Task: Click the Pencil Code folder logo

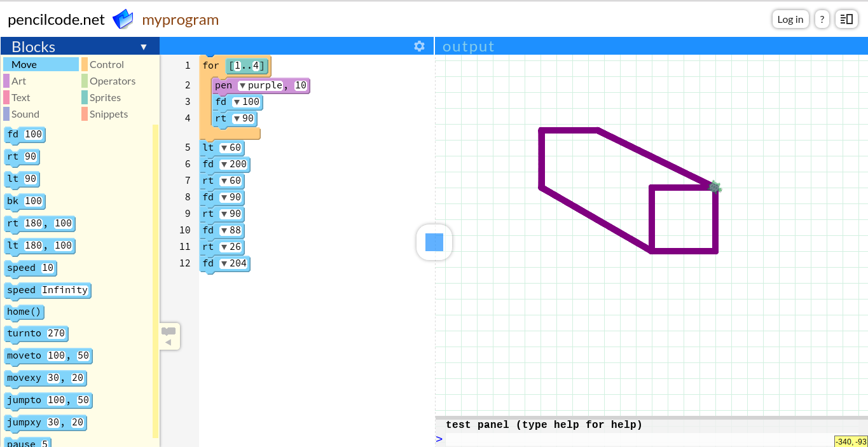Action: pyautogui.click(x=123, y=18)
